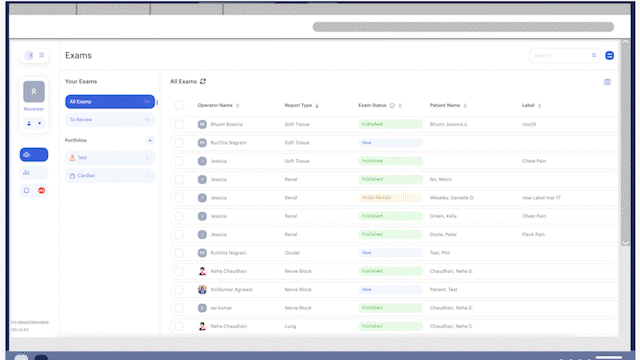Check the Weseley, Danielle D. row checkbox
This screenshot has height=360, width=640.
tap(179, 198)
